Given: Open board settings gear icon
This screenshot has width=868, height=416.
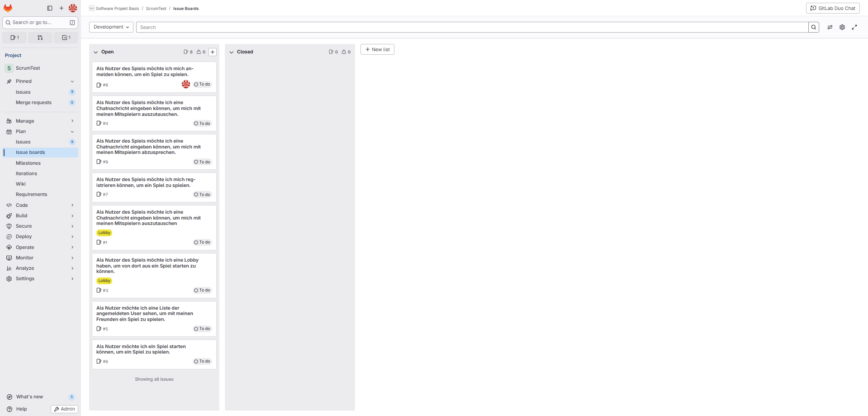Looking at the screenshot, I should pos(842,27).
